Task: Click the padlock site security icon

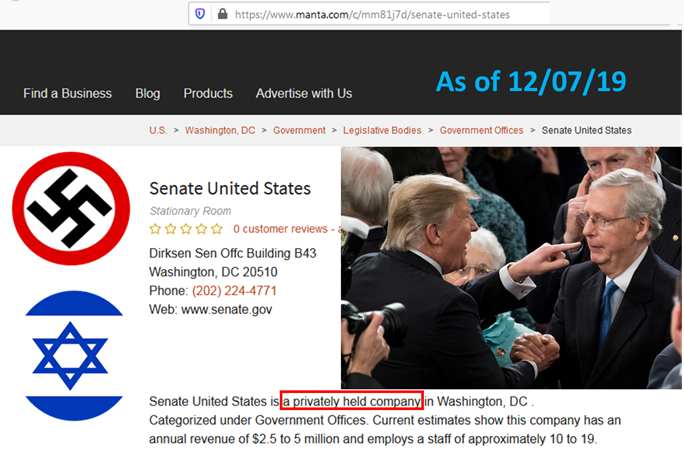Action: coord(221,14)
